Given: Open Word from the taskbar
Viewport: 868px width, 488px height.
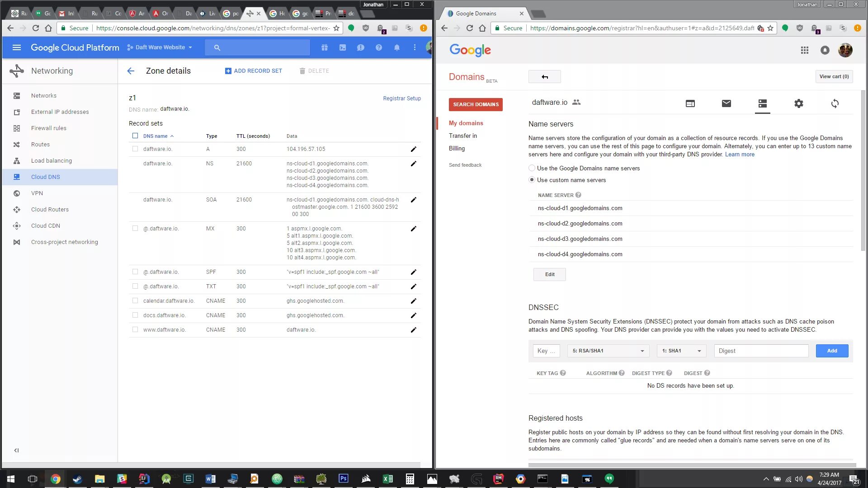Looking at the screenshot, I should tap(211, 479).
